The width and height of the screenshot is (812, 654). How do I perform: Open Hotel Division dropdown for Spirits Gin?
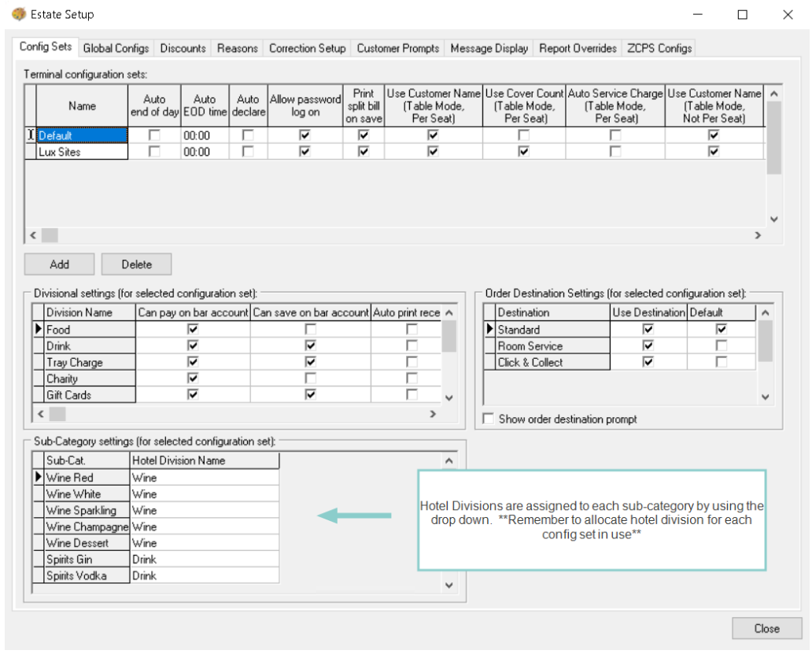click(203, 560)
